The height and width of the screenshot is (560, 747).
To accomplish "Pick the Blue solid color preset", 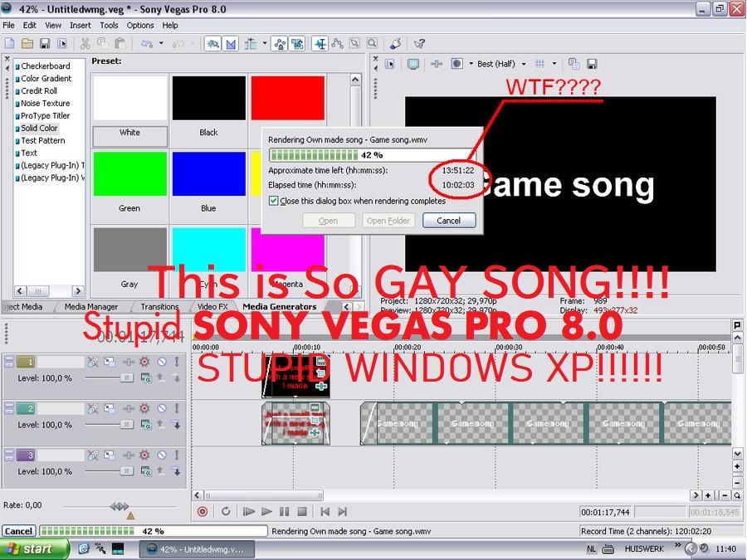I will click(x=209, y=174).
